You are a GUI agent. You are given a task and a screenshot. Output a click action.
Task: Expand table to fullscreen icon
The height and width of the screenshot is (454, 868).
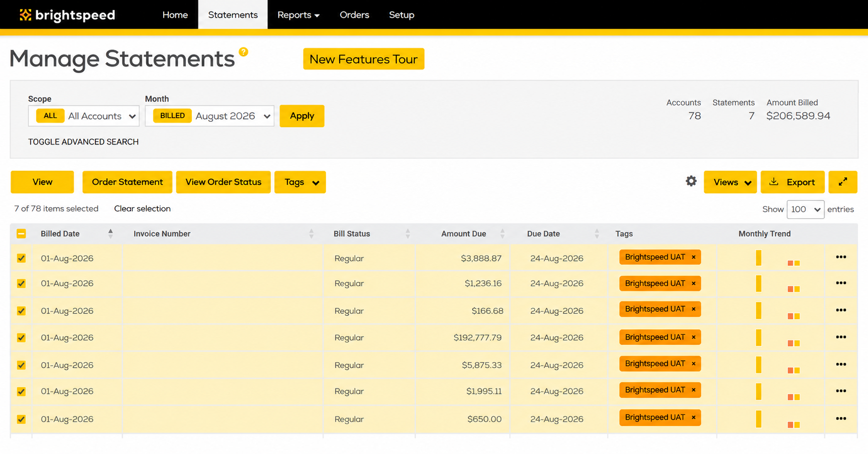(x=843, y=182)
